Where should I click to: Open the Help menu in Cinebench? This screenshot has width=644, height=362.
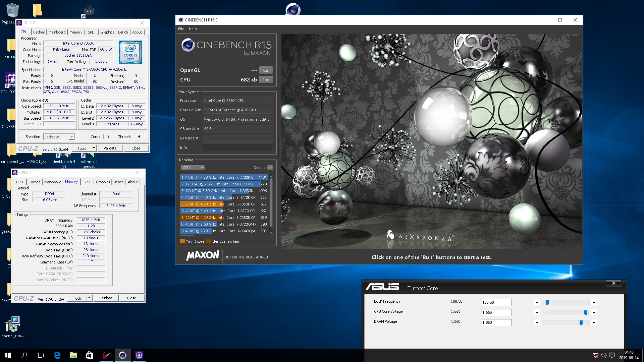click(x=193, y=29)
